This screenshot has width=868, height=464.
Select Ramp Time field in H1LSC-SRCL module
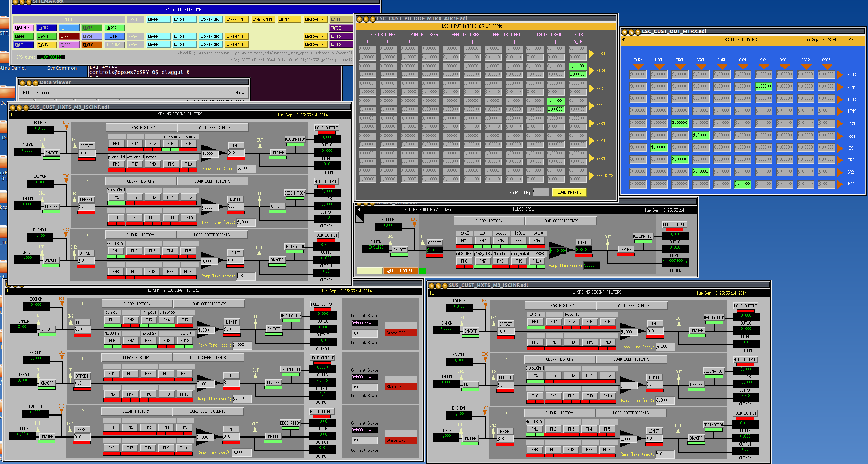pyautogui.click(x=591, y=266)
